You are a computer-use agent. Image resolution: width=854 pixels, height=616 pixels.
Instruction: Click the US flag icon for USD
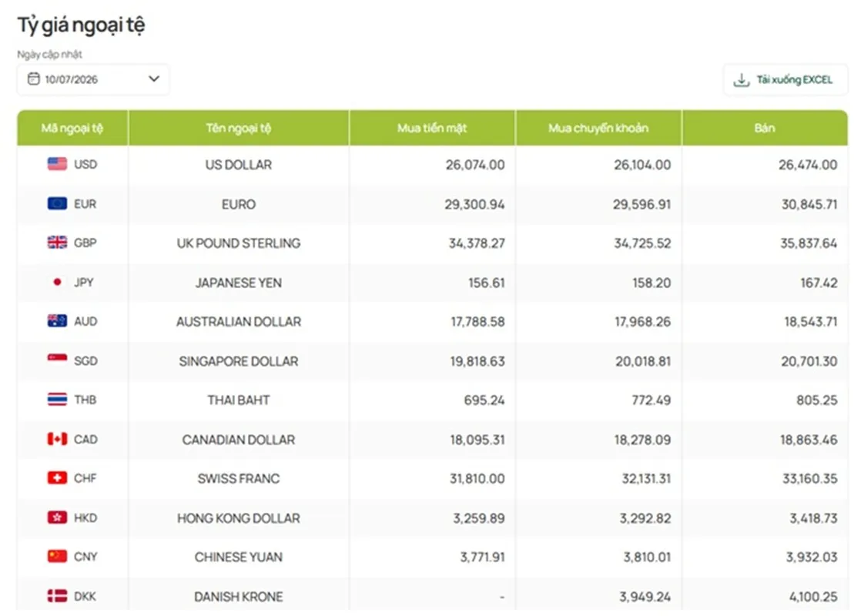pyautogui.click(x=57, y=164)
